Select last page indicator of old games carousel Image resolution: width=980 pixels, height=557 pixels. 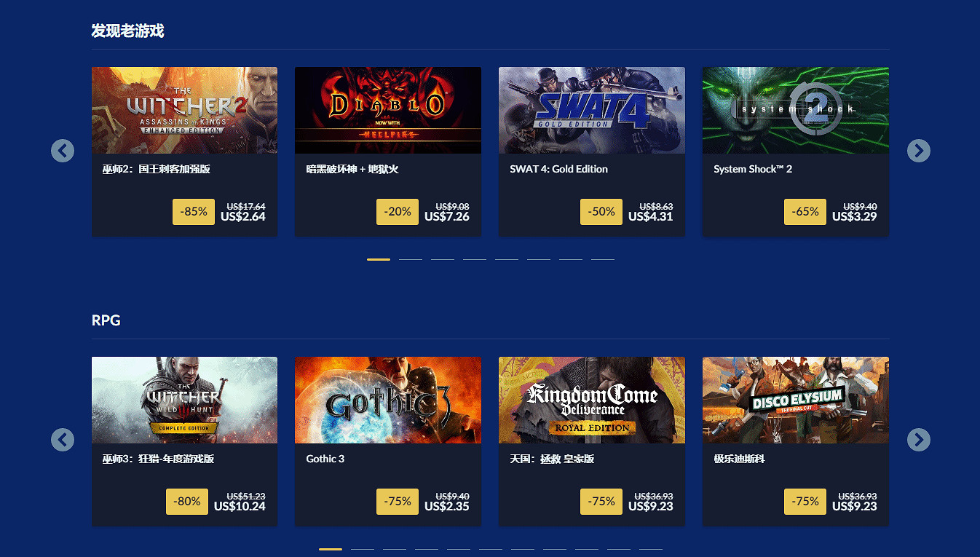click(603, 259)
